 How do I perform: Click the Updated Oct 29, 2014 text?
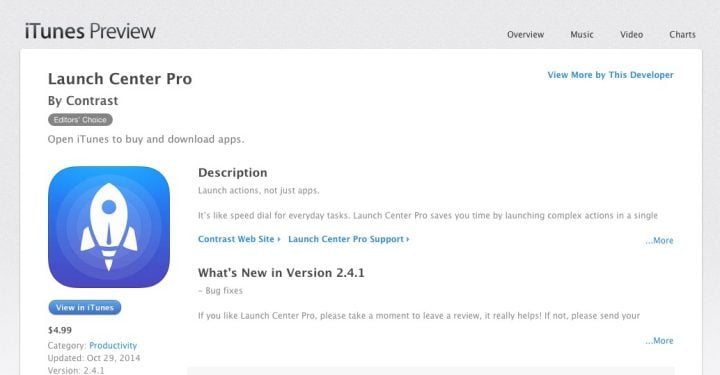[94, 358]
